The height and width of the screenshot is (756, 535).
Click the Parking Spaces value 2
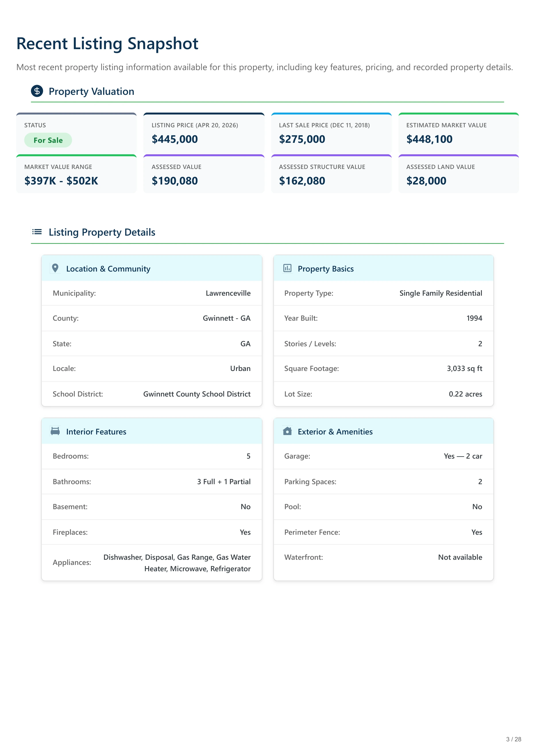pyautogui.click(x=480, y=482)
